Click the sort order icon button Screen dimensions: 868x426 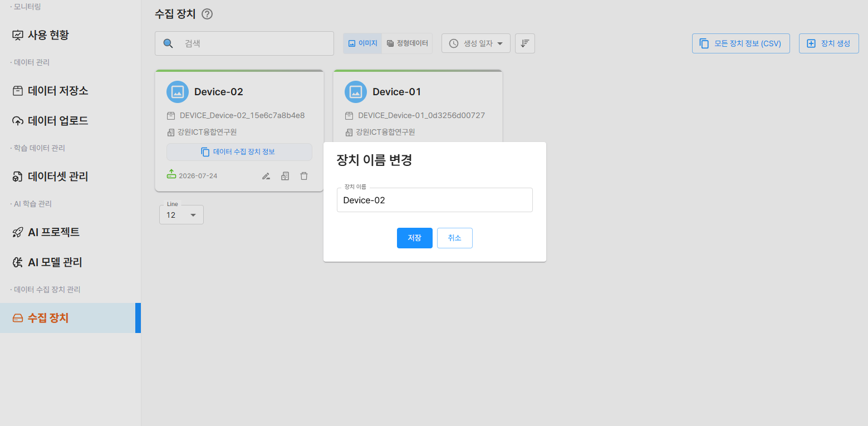pyautogui.click(x=525, y=43)
